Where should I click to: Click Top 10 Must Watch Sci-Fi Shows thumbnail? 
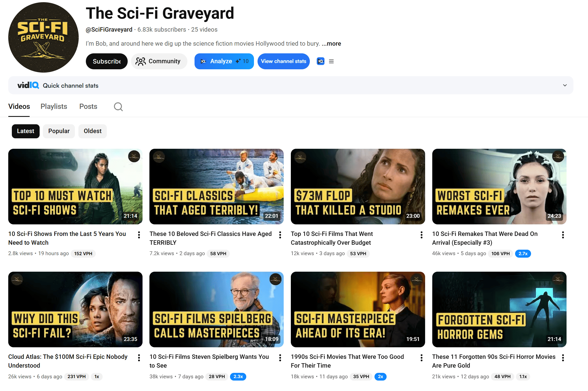[75, 187]
